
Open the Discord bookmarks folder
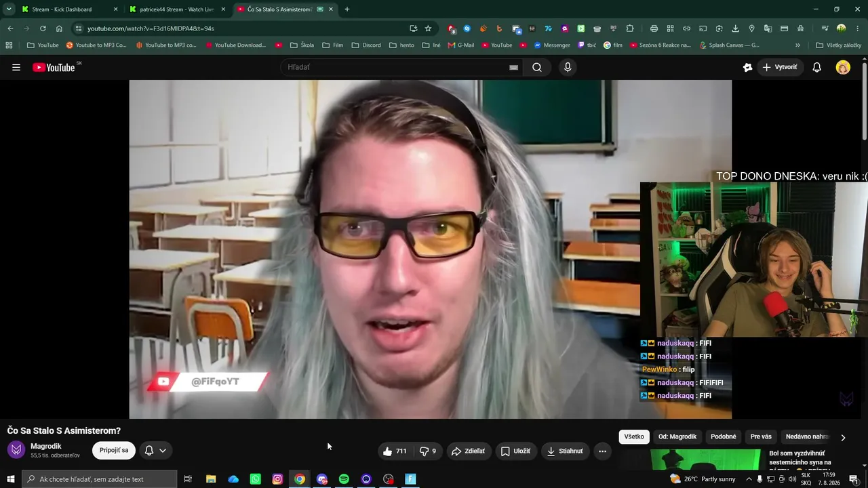366,45
